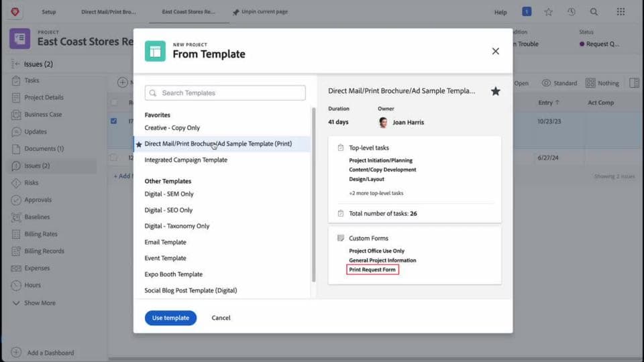
Task: Select Event Template
Action: coord(166,258)
